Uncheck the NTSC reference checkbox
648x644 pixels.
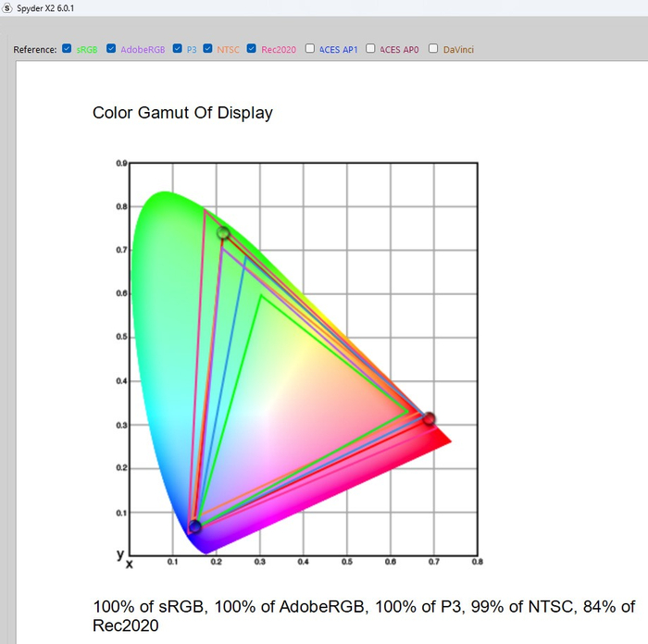coord(208,49)
